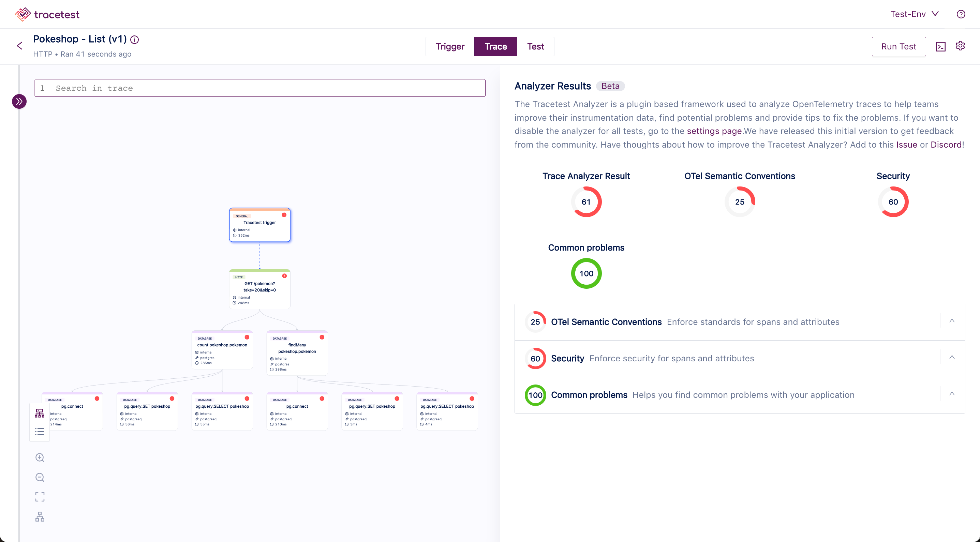Go back using the left arrow

click(19, 46)
